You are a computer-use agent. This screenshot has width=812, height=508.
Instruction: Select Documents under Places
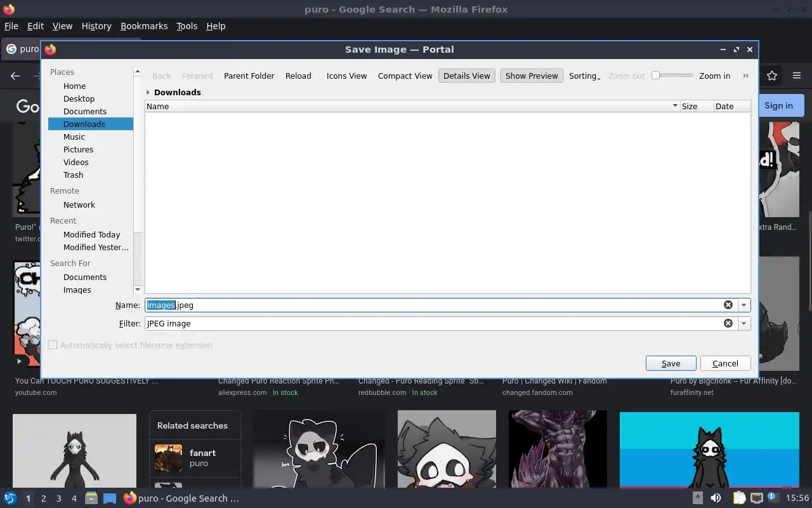point(85,111)
